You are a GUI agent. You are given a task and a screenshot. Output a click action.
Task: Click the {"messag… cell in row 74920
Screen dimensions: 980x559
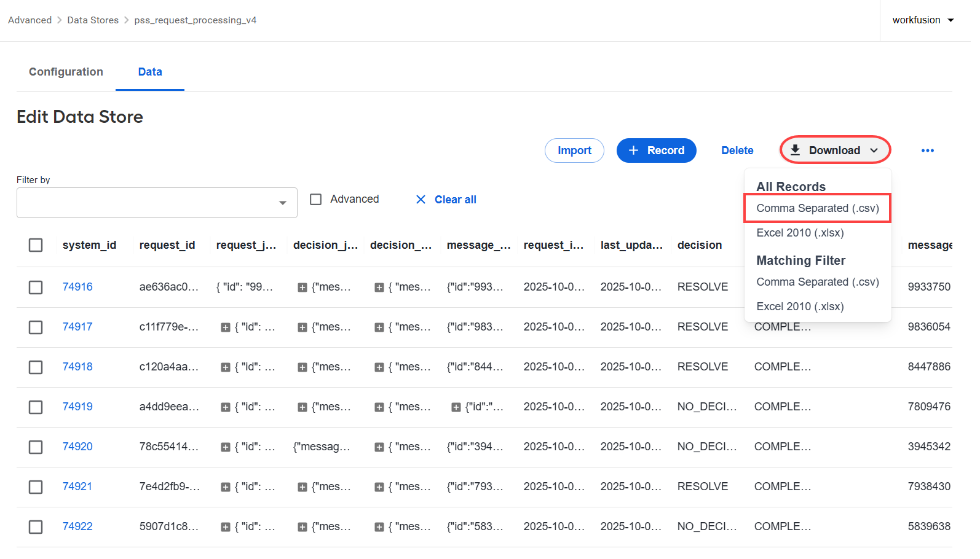click(322, 447)
